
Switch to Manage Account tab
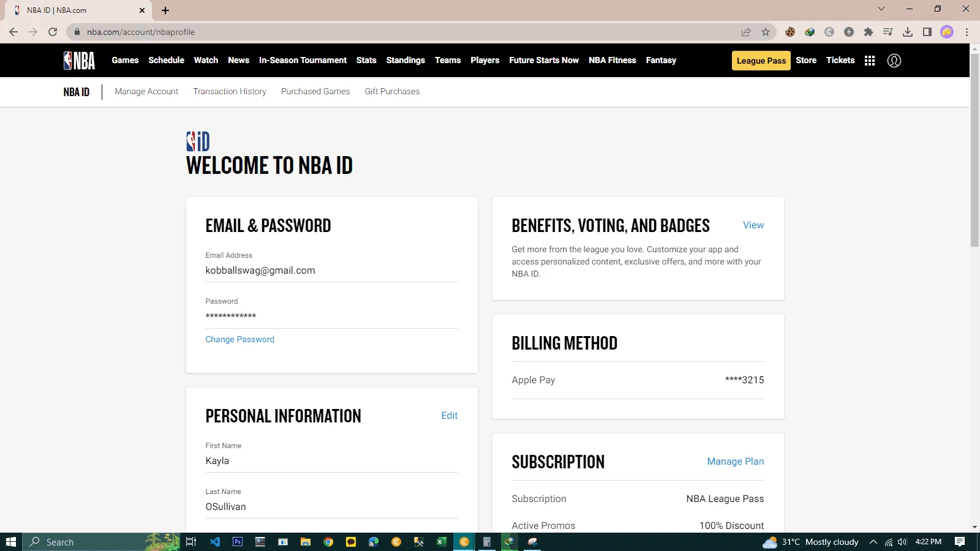(x=146, y=91)
